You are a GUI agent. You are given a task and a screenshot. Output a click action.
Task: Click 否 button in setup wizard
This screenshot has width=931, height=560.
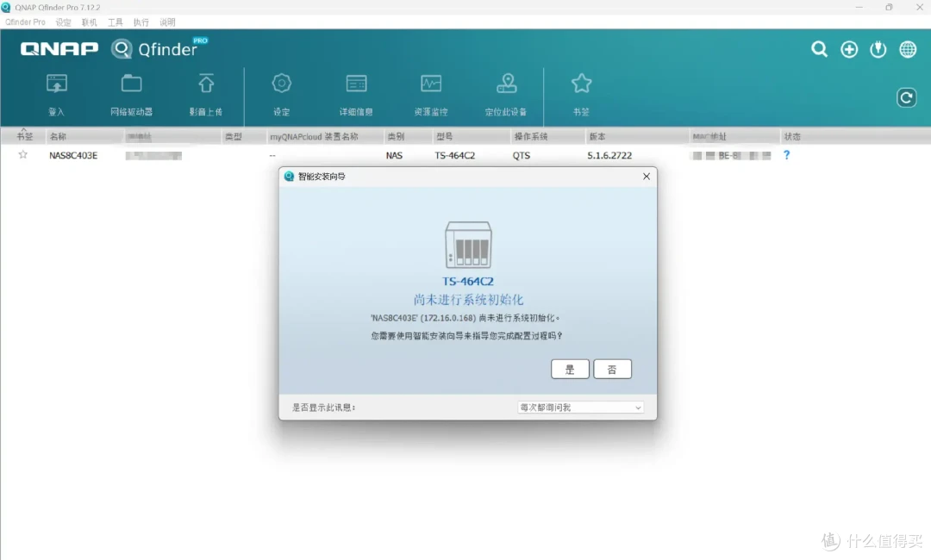tap(612, 369)
